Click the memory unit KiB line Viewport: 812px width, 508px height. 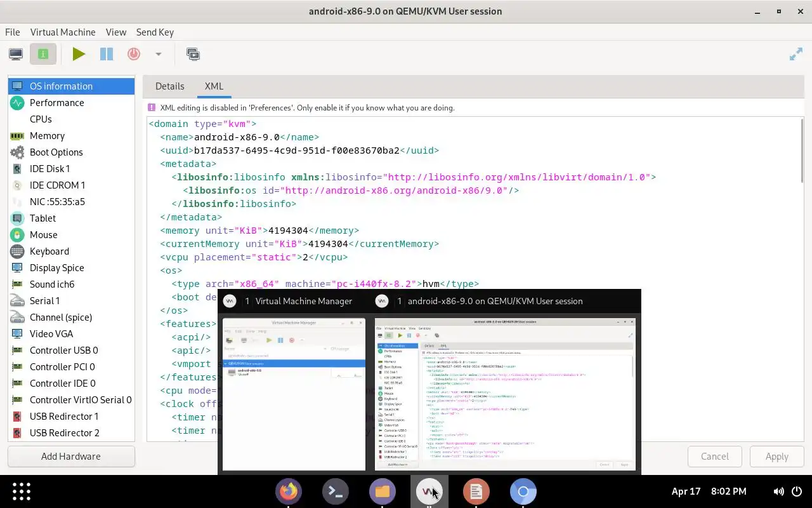tap(259, 231)
